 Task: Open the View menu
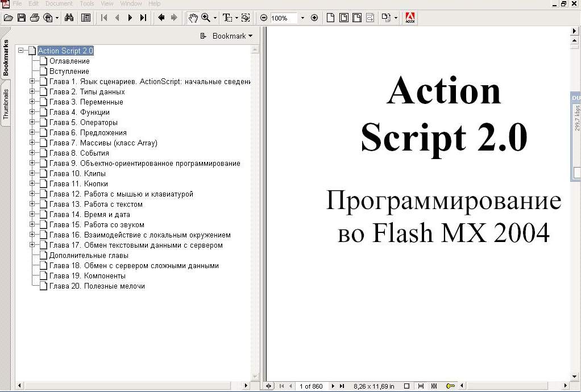(107, 3)
